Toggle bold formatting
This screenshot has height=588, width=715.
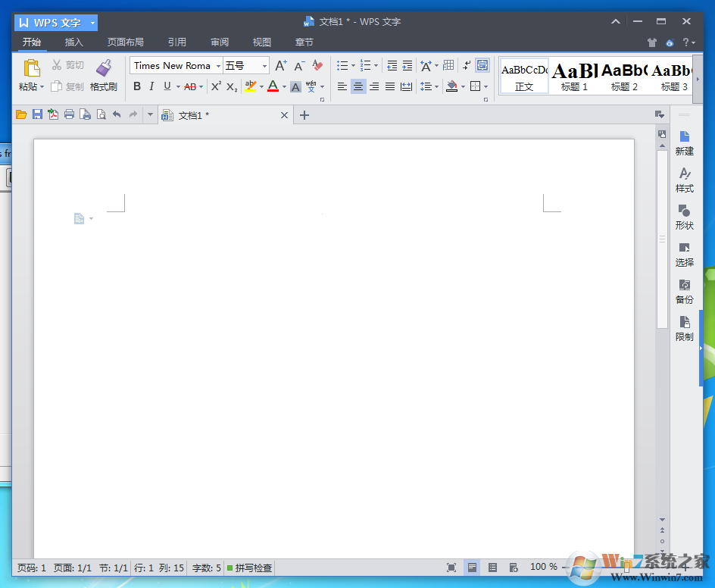[x=136, y=86]
